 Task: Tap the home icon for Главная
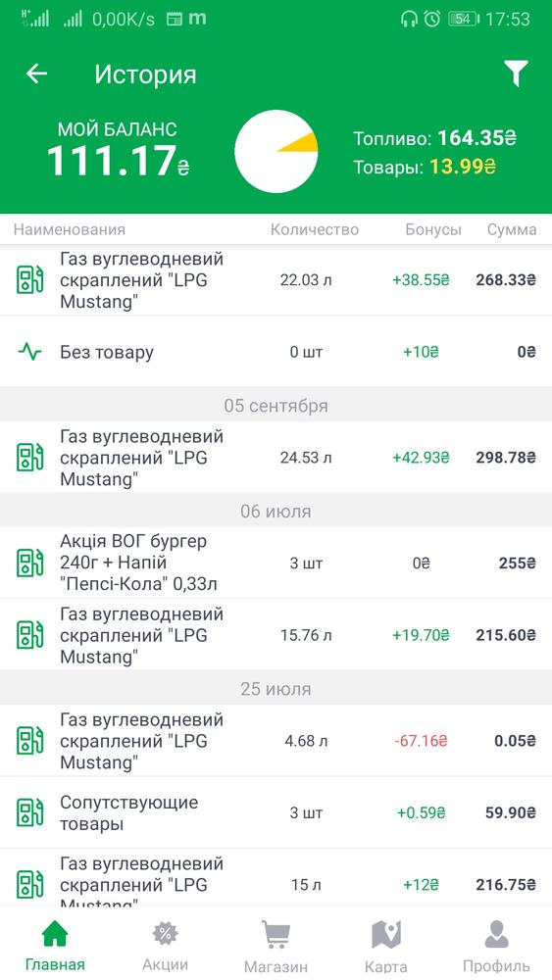(55, 934)
